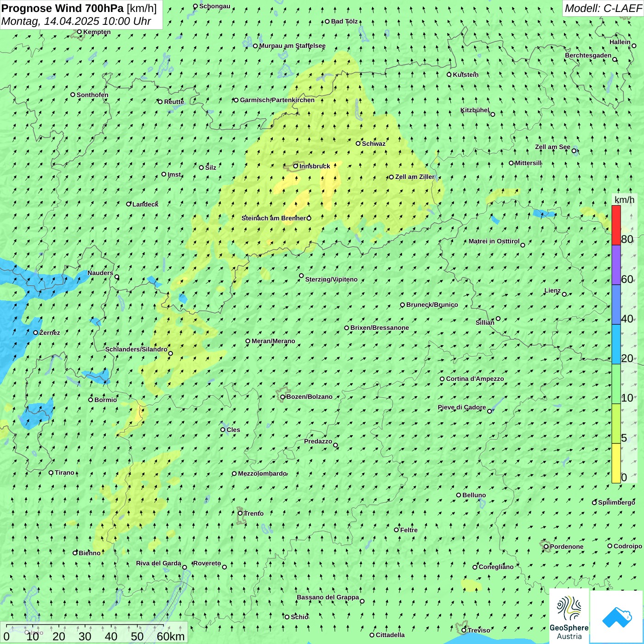The image size is (644, 644).
Task: Click the Innsbruck city marker
Action: (x=296, y=166)
